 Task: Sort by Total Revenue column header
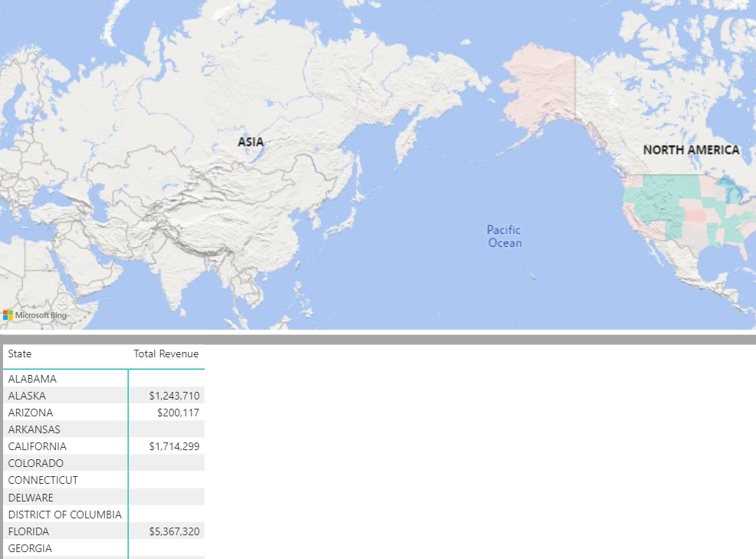click(166, 353)
